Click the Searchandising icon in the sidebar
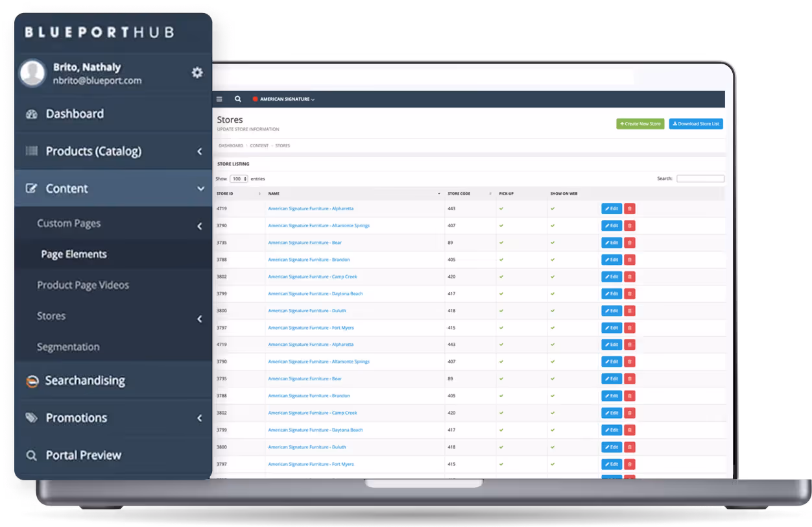This screenshot has height=527, width=812. (x=32, y=382)
